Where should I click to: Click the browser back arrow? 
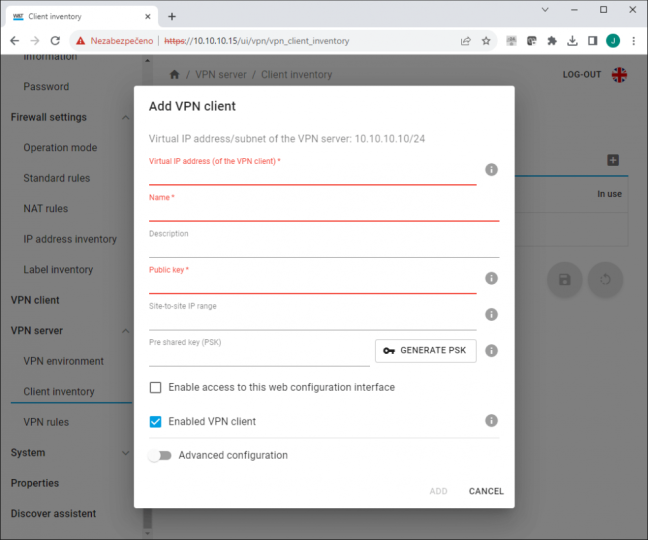coord(14,40)
